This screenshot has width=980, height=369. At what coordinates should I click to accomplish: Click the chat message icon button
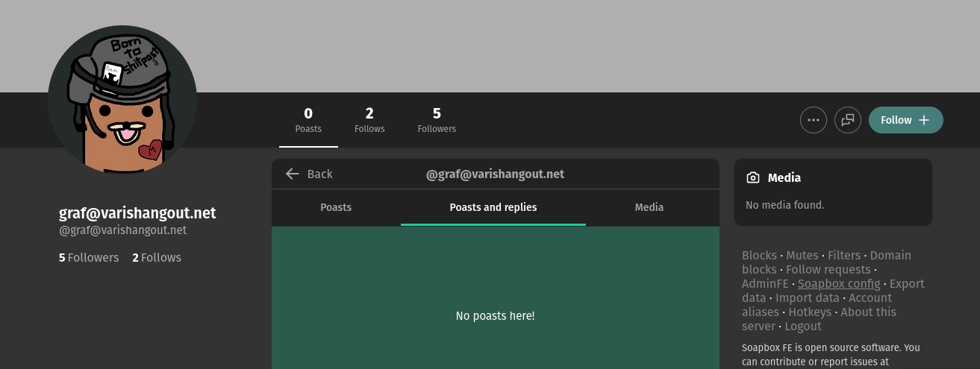(847, 120)
